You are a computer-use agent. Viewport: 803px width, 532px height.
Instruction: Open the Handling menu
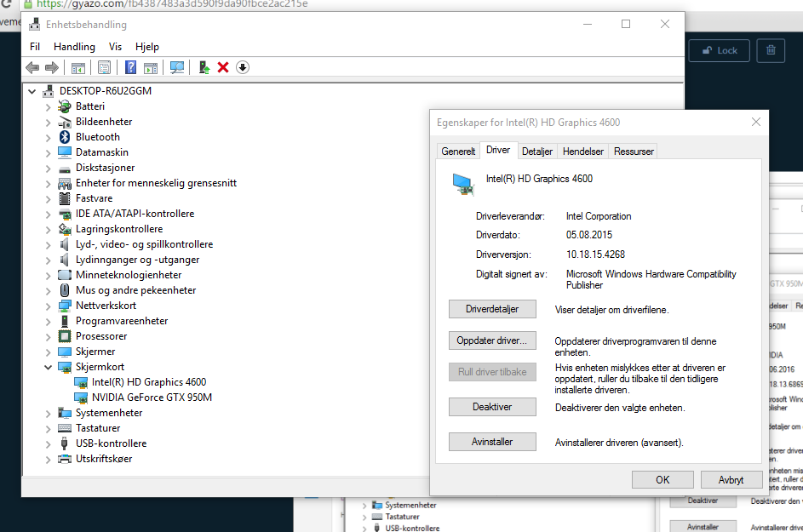tap(74, 47)
